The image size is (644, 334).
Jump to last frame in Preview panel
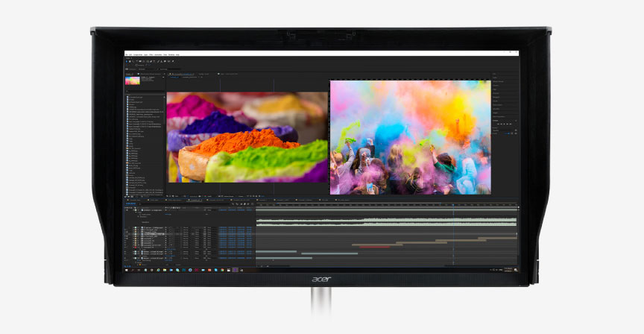[x=511, y=124]
